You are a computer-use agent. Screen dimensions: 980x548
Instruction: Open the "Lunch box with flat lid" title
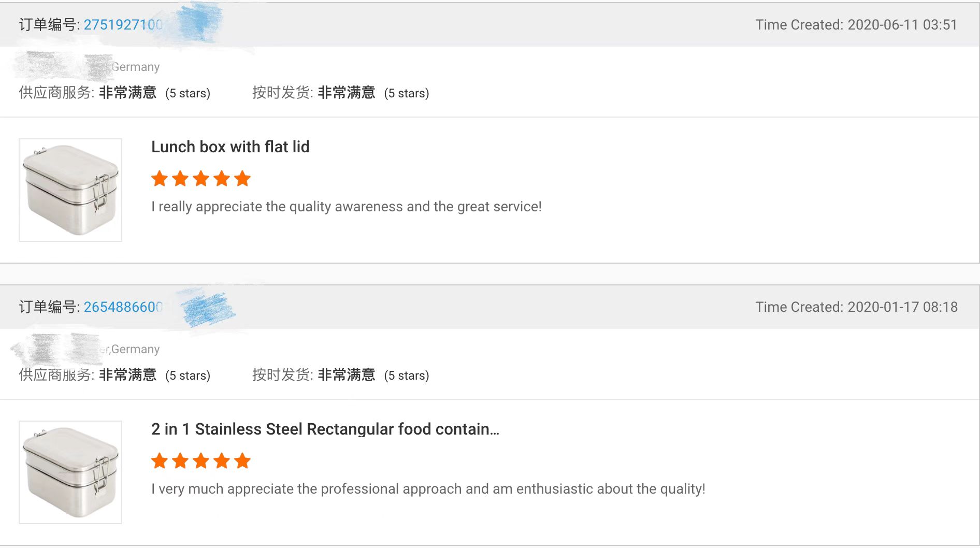(230, 147)
